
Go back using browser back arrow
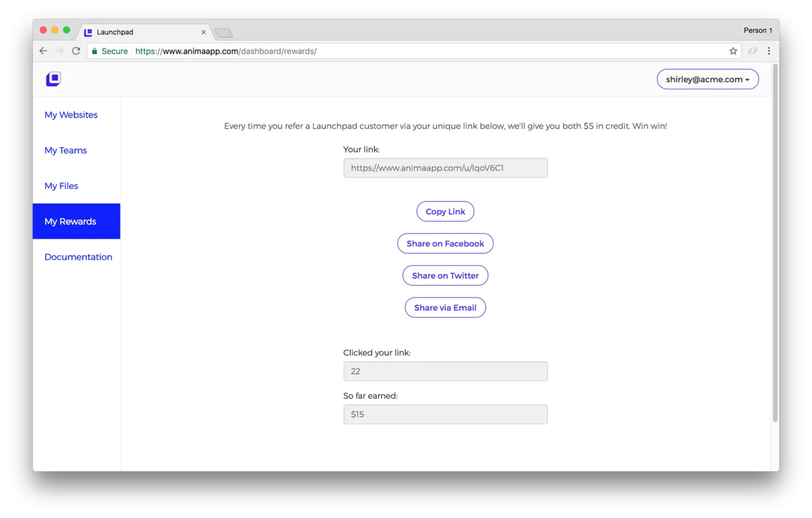[43, 51]
